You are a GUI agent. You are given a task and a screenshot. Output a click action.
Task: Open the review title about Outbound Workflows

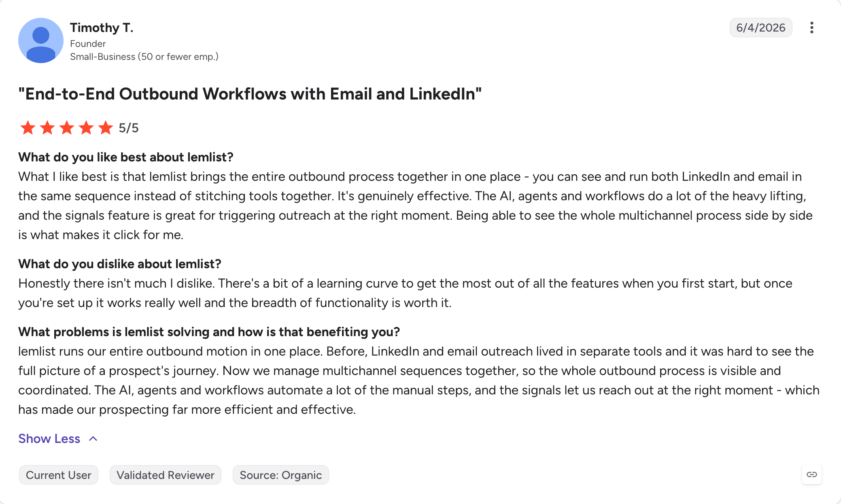[x=250, y=94]
